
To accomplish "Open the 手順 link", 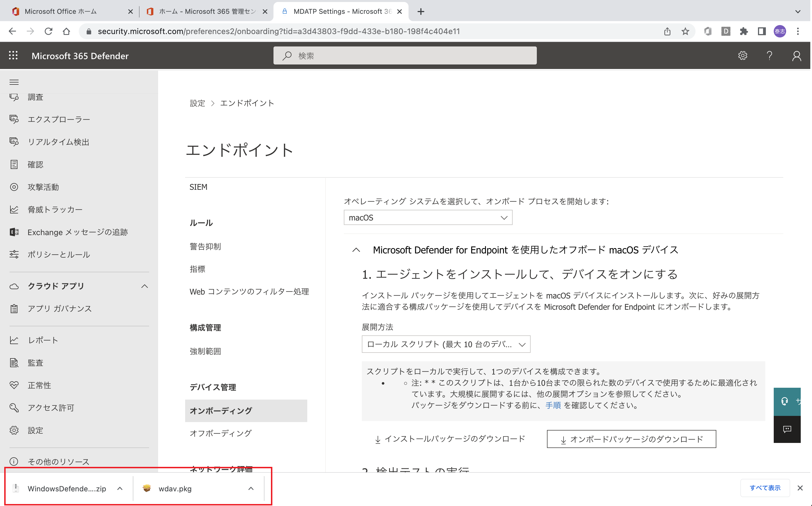I will pyautogui.click(x=553, y=405).
